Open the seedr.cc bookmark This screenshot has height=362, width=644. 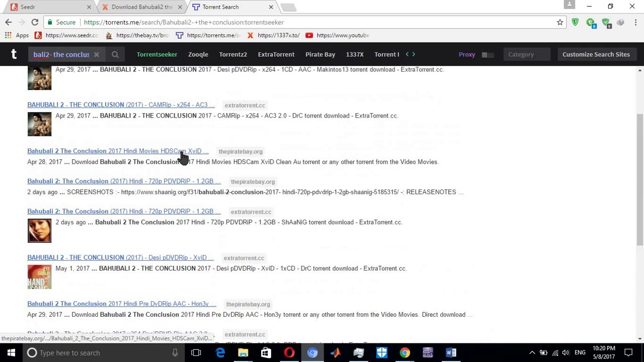66,35
